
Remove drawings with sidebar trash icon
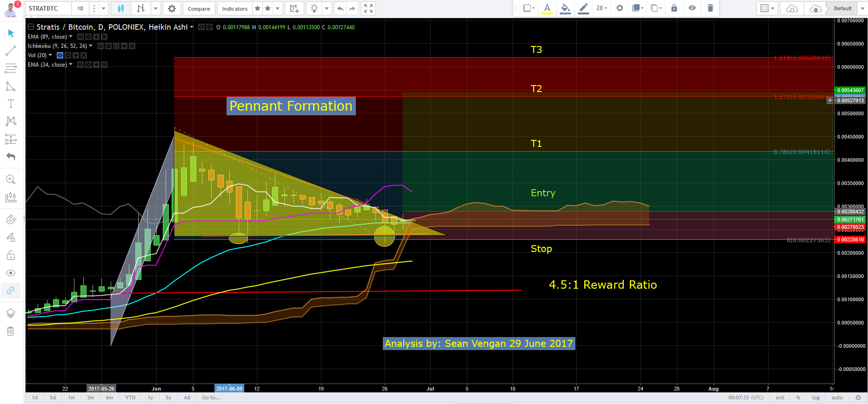11,331
